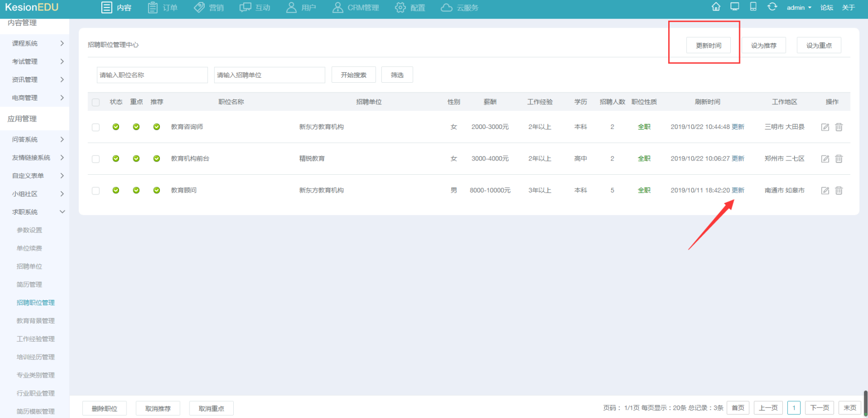Viewport: 868px width, 418px height.
Task: Click the refresh cache icon in header
Action: 772,7
